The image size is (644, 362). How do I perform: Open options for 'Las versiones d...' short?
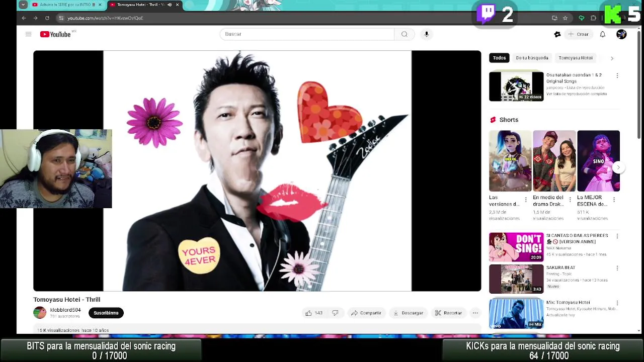point(526,200)
